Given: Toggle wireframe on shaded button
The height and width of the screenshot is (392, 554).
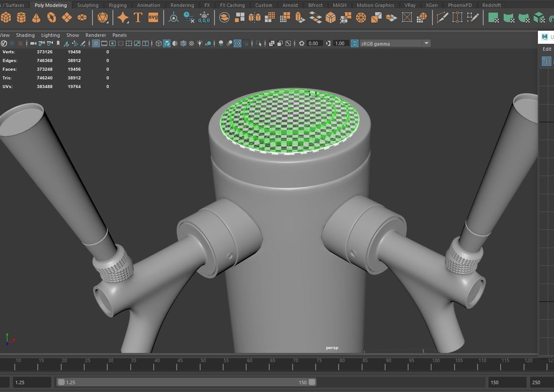Looking at the screenshot, I should pos(183,43).
